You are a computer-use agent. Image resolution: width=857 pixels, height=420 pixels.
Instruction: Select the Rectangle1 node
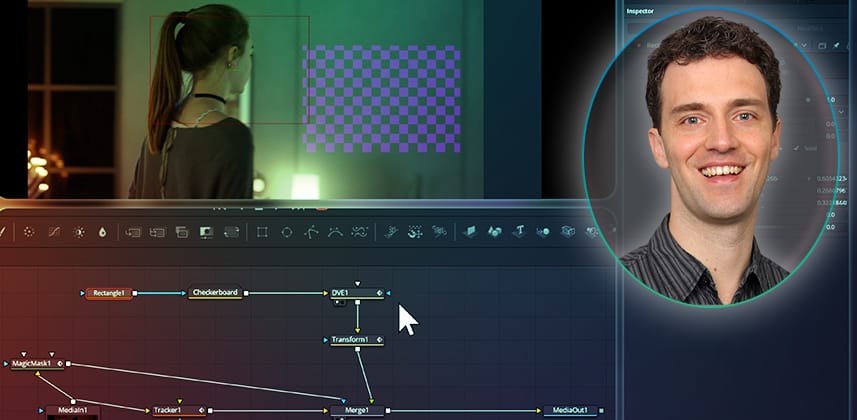109,293
